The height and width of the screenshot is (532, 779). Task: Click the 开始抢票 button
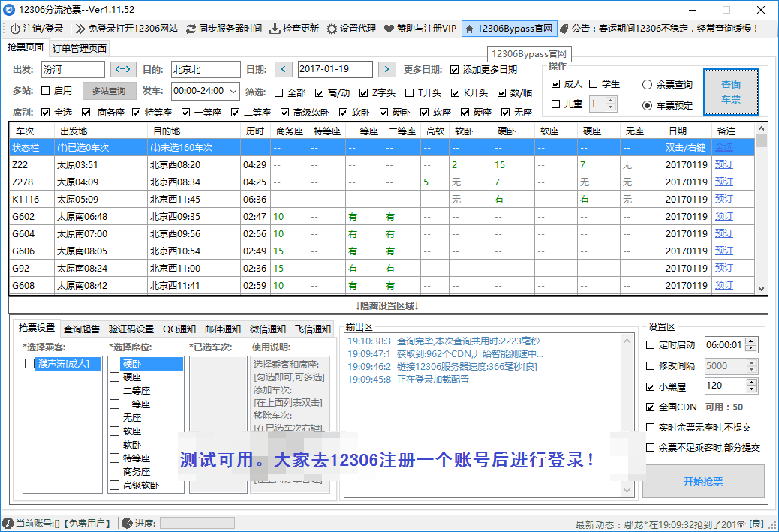tap(703, 481)
